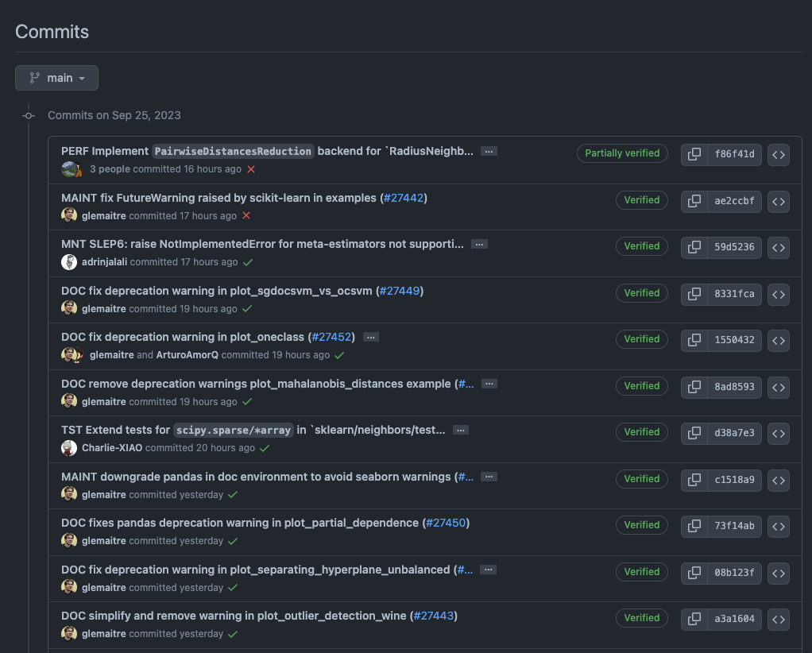Expand the truncated PERF commit message
Viewport: 812px width, 653px height.
coord(489,151)
